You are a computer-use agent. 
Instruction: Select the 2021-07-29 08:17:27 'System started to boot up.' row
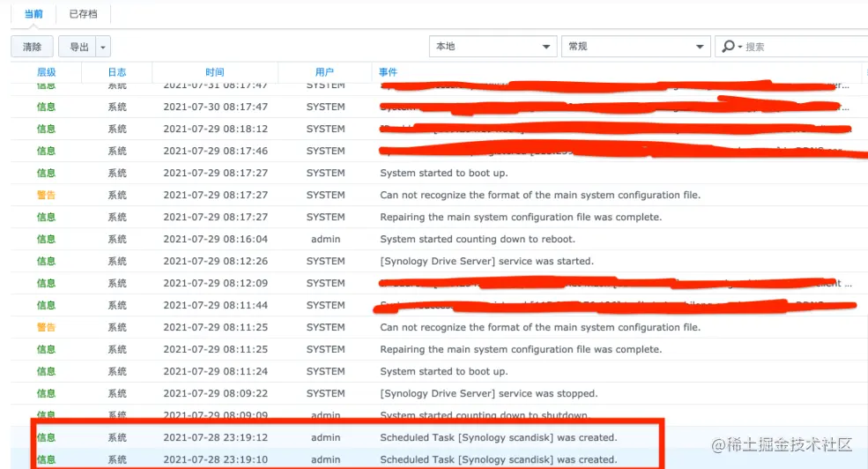coord(440,173)
